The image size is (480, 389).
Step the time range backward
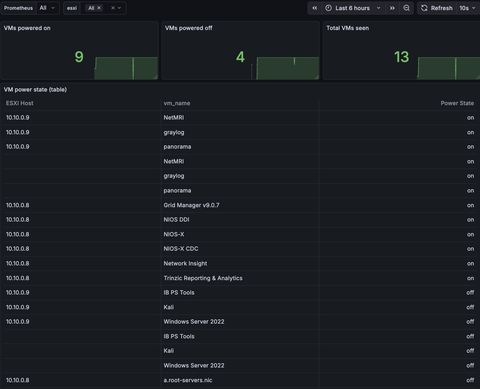coord(314,8)
